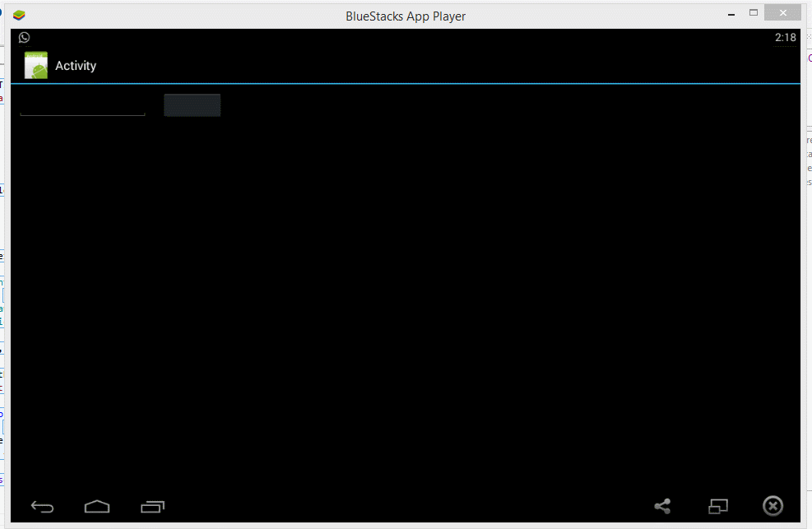Click empty action bar right of Activity

pos(452,66)
